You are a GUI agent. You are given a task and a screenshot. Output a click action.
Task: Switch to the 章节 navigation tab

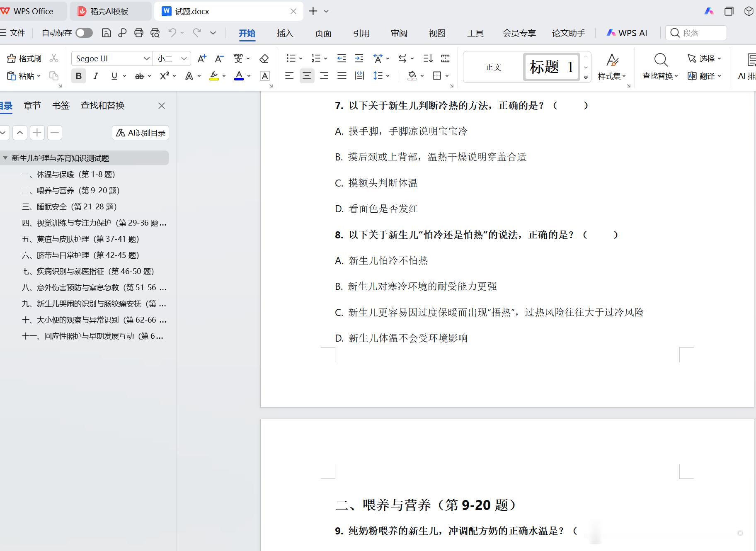tap(32, 106)
